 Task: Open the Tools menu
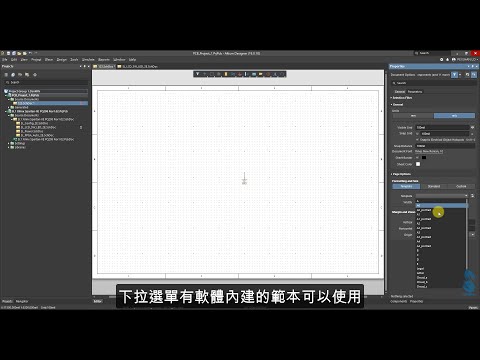(74, 59)
